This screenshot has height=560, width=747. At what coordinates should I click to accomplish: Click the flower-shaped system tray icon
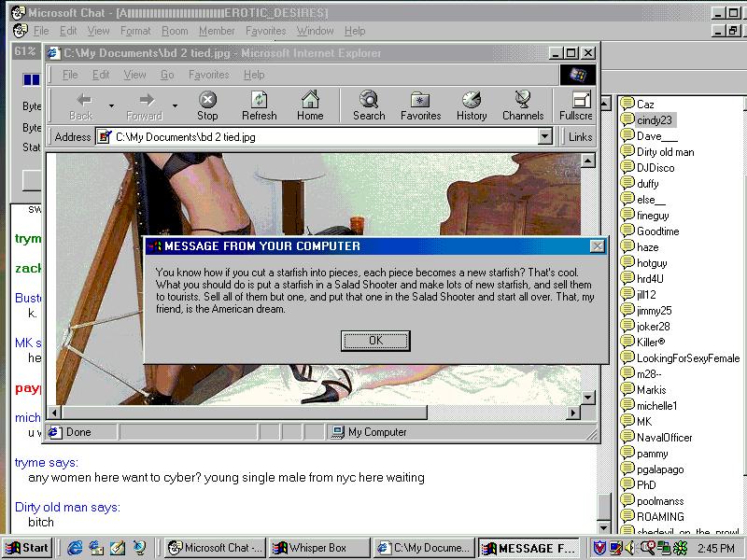click(680, 548)
